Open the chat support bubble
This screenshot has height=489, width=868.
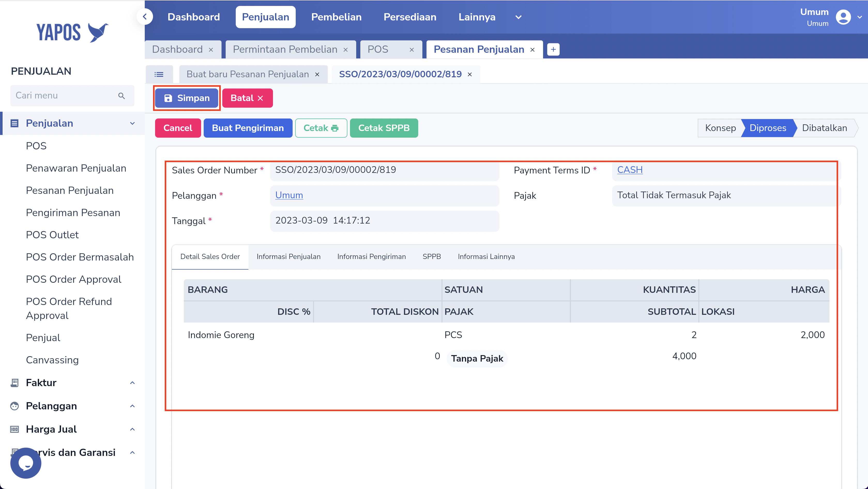click(26, 463)
